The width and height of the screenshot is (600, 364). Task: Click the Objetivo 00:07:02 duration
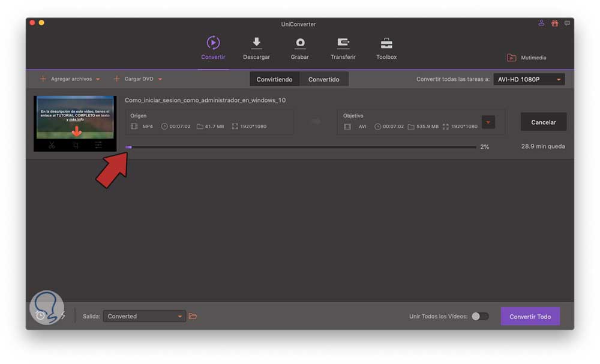click(393, 126)
